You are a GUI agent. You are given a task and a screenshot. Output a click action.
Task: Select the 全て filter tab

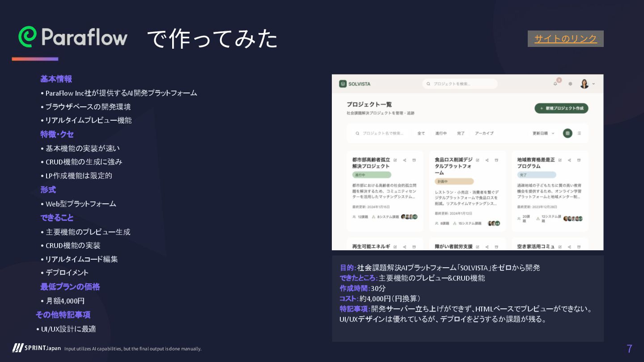(421, 133)
